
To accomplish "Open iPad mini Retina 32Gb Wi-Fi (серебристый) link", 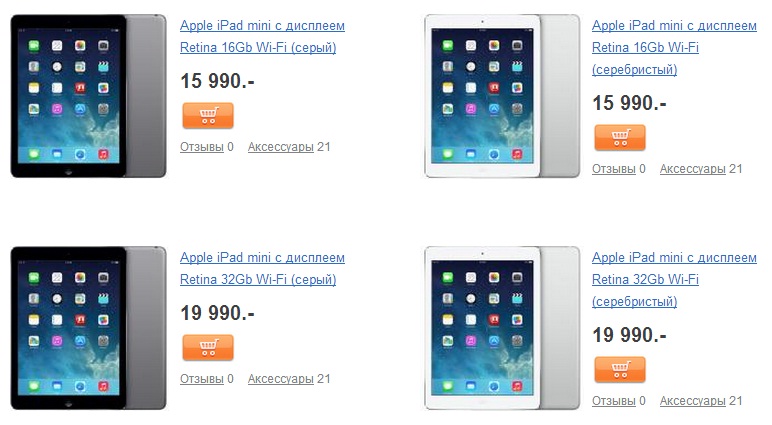I will [674, 279].
